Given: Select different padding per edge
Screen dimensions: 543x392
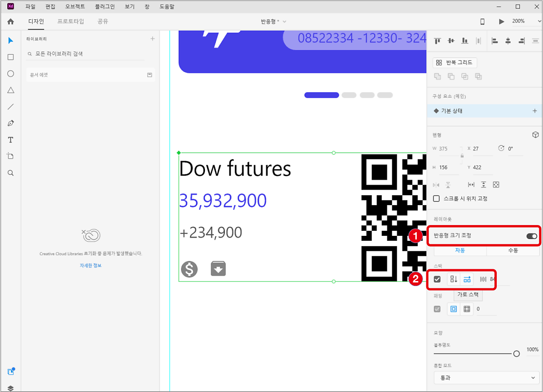Looking at the screenshot, I should [467, 309].
